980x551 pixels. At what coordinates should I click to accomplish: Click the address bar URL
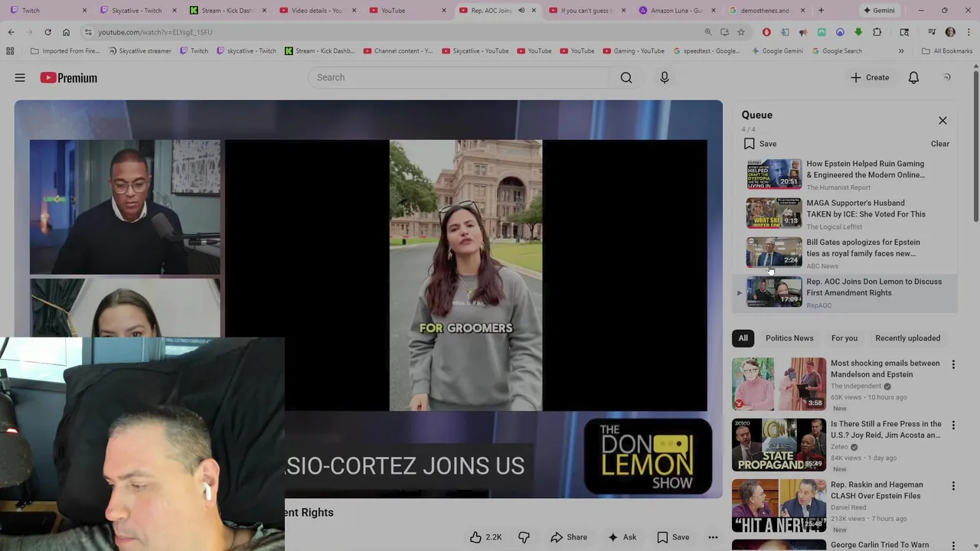(x=155, y=32)
